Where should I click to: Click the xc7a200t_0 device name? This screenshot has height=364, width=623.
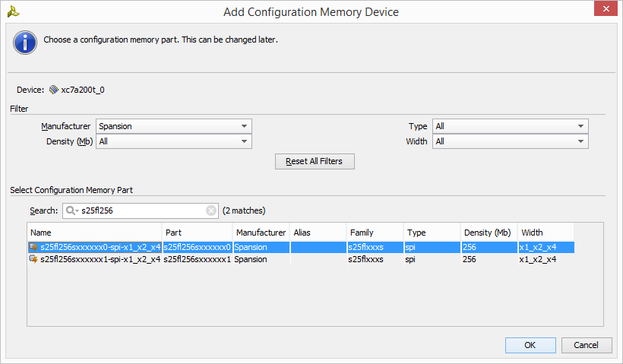(83, 90)
